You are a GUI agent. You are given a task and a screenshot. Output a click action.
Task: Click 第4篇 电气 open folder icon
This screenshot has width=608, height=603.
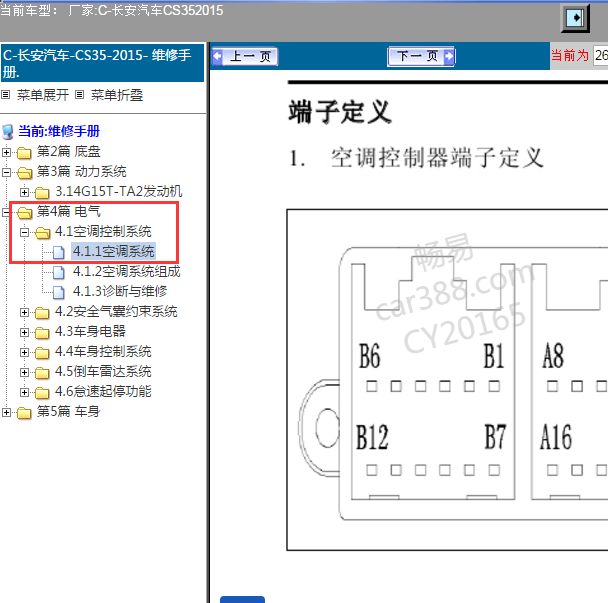(x=24, y=213)
